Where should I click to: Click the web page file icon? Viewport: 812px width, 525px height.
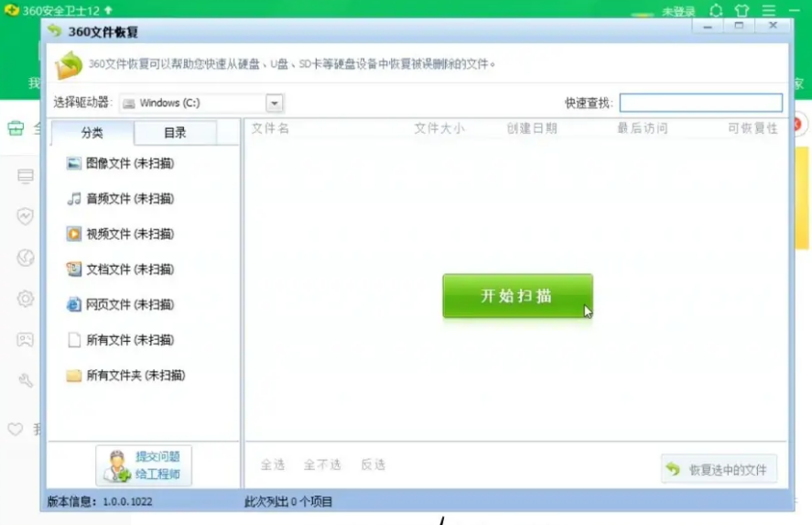(x=74, y=304)
